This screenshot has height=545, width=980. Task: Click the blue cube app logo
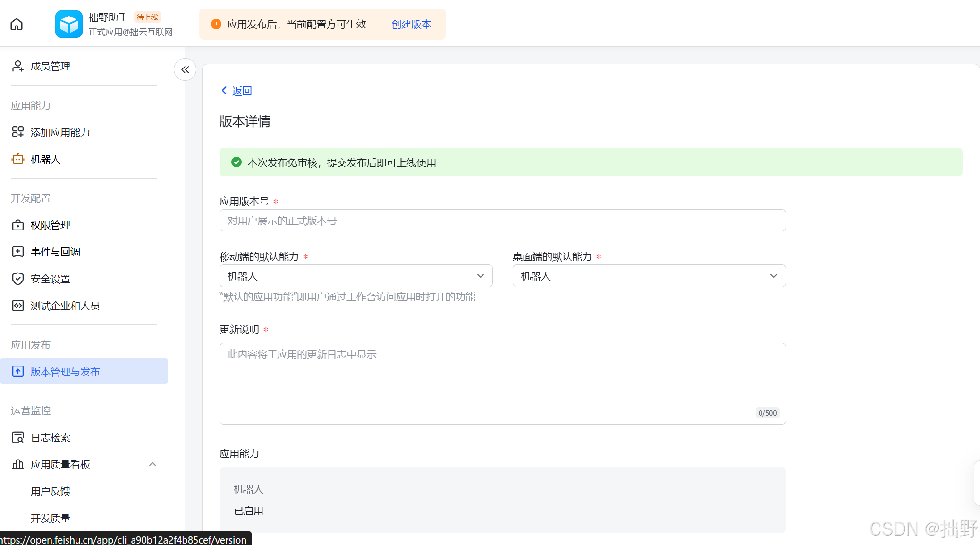68,24
